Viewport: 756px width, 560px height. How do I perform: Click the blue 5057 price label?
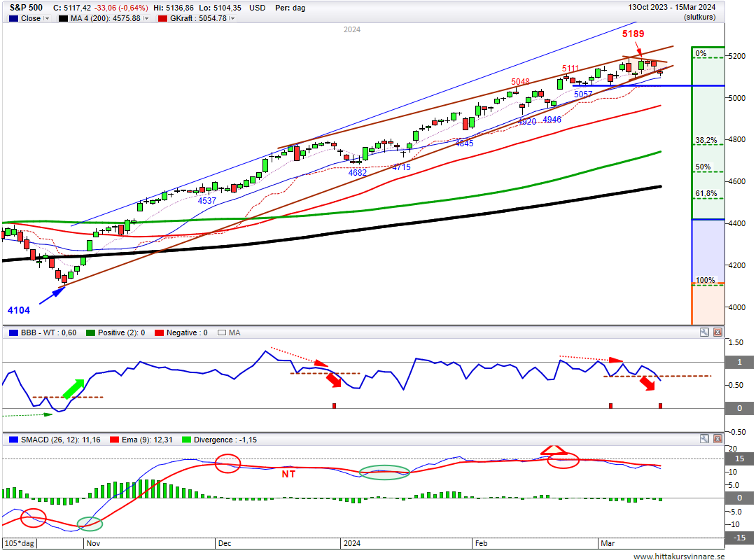[x=583, y=94]
